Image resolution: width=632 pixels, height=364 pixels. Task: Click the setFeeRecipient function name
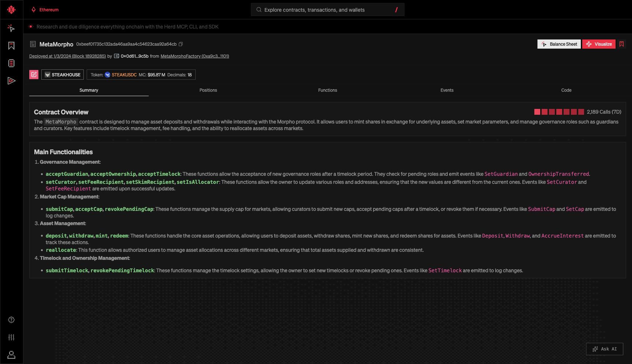click(101, 182)
